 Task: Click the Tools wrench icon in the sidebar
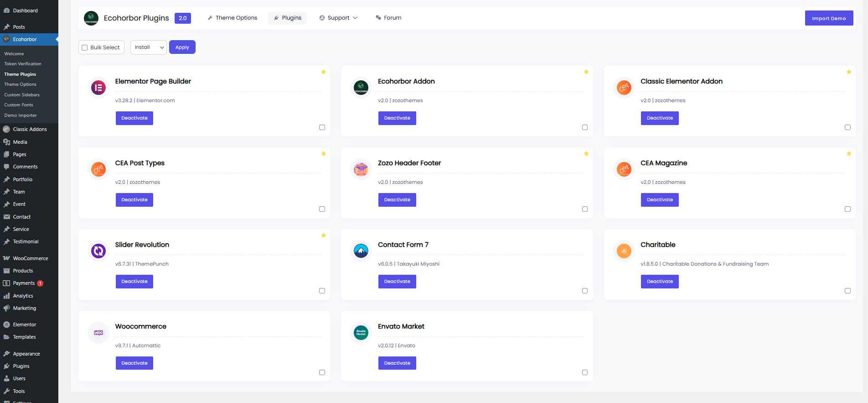click(6, 391)
